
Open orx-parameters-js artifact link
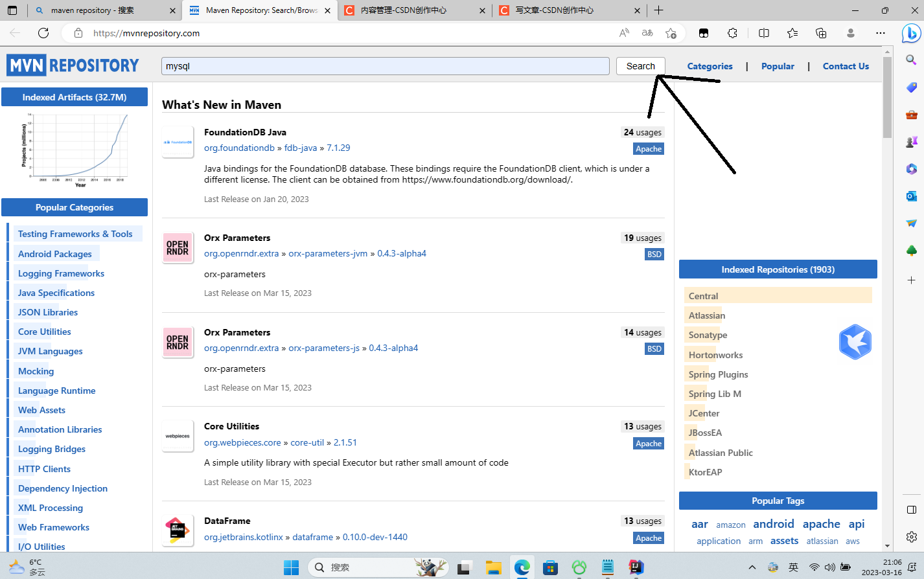click(324, 348)
